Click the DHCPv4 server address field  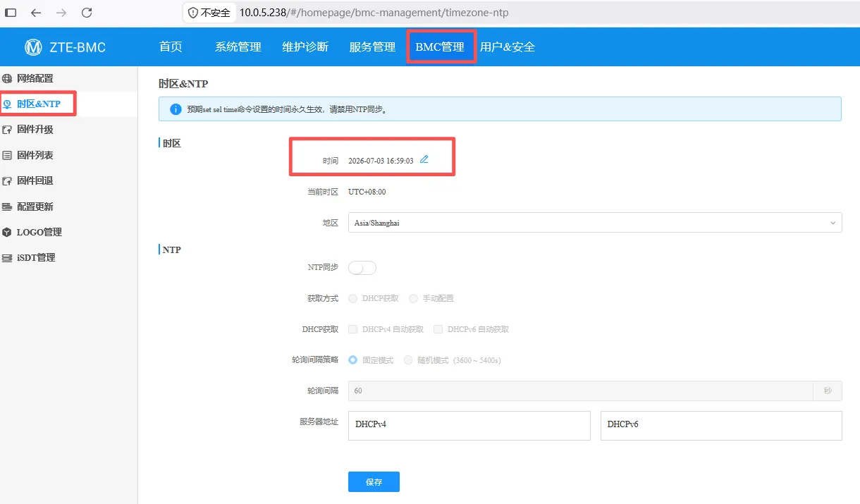[469, 426]
